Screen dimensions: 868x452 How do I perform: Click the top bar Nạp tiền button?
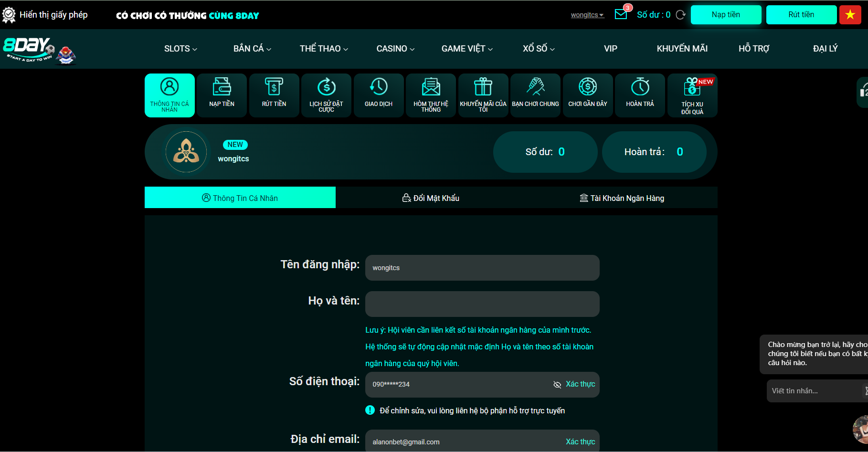point(726,15)
